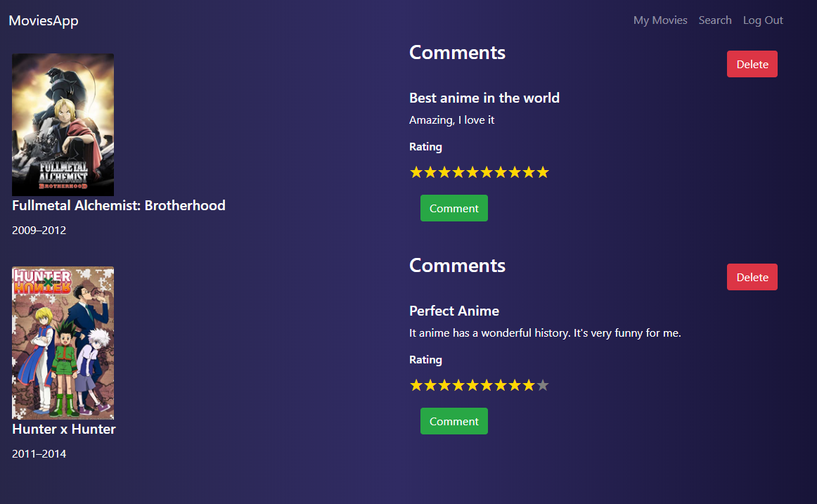Delete the Hunter x Hunter entry
The image size is (817, 504).
pos(752,277)
